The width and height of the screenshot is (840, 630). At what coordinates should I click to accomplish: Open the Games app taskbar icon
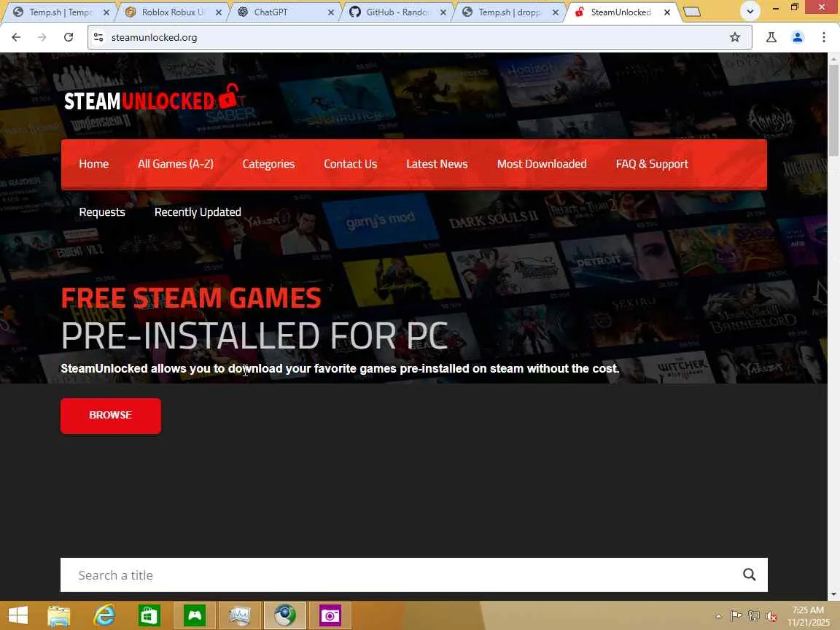click(x=195, y=615)
